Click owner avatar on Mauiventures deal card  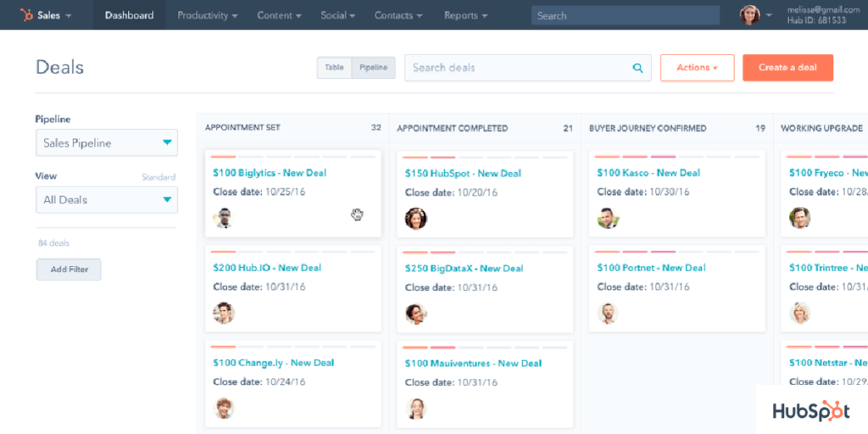click(415, 409)
